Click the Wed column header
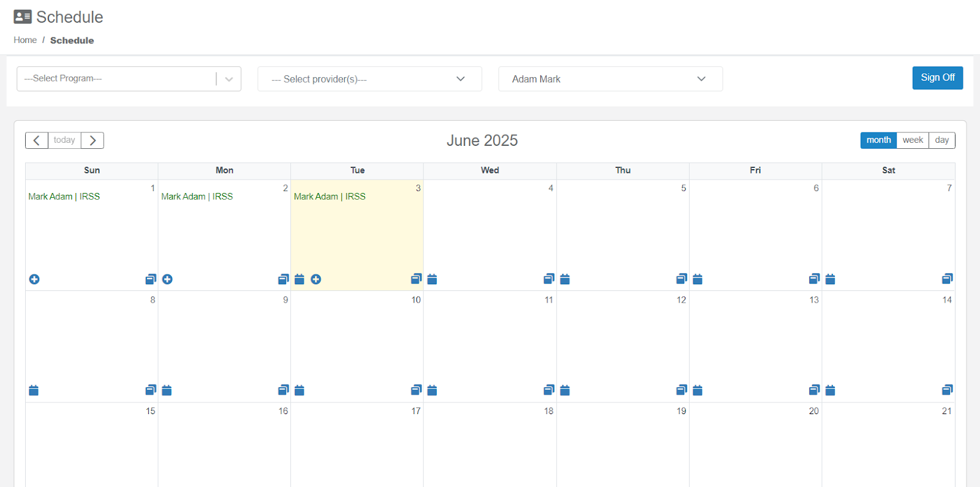This screenshot has width=980, height=487. (490, 170)
